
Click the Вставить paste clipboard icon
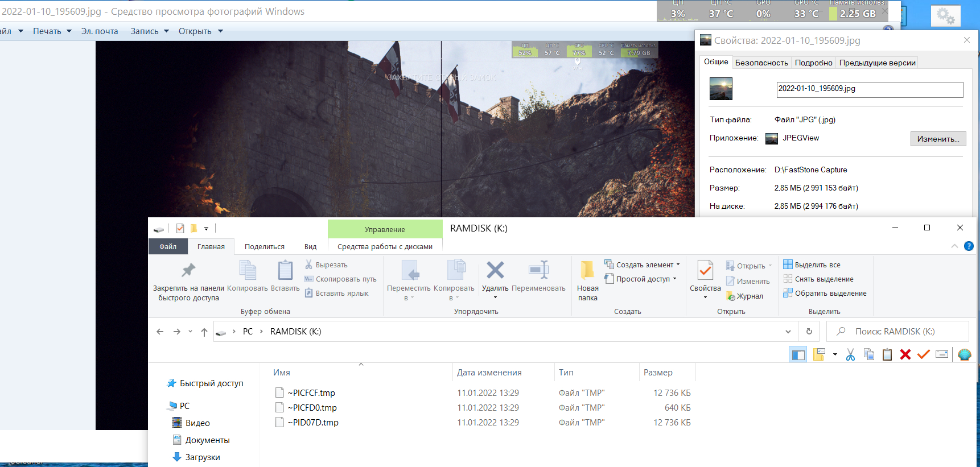pyautogui.click(x=285, y=276)
